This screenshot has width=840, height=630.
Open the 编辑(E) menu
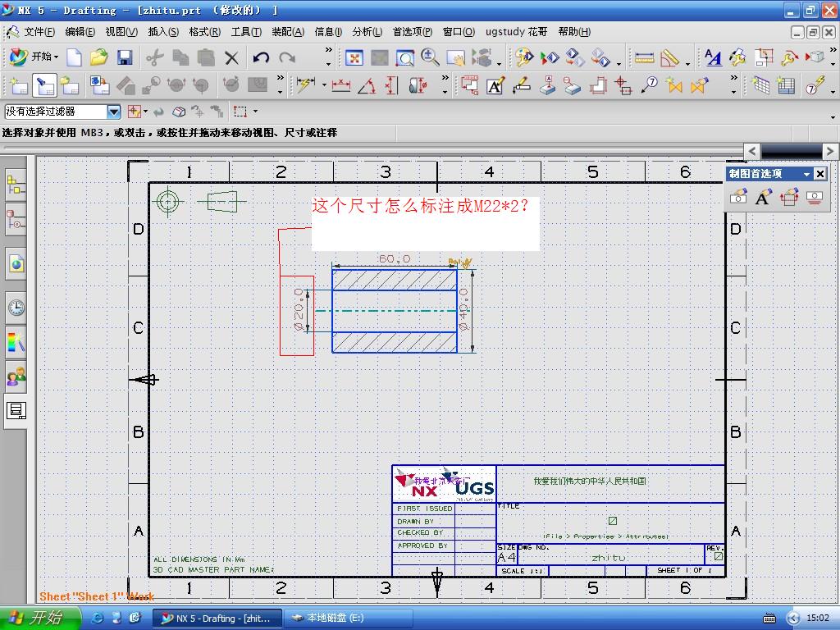tap(80, 32)
